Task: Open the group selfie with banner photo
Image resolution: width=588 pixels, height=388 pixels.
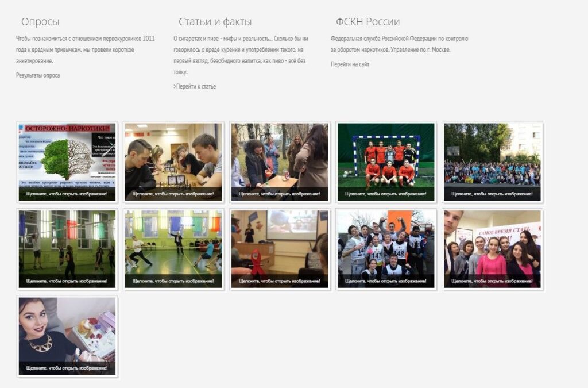Action: (492, 249)
